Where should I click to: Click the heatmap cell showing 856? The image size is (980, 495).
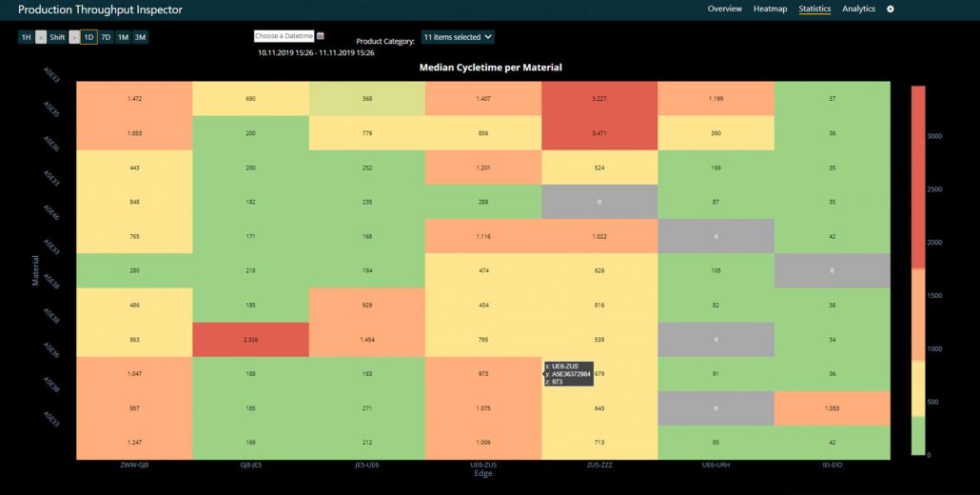click(x=483, y=133)
